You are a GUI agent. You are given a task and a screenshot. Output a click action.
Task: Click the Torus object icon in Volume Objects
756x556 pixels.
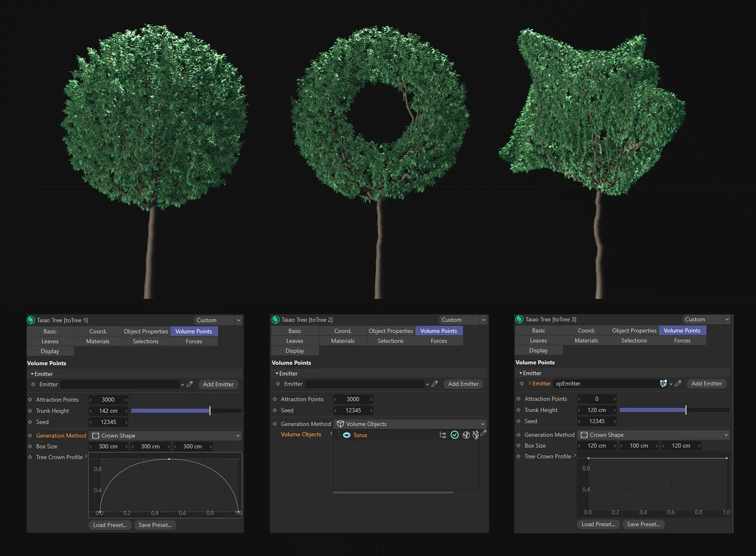coord(347,435)
